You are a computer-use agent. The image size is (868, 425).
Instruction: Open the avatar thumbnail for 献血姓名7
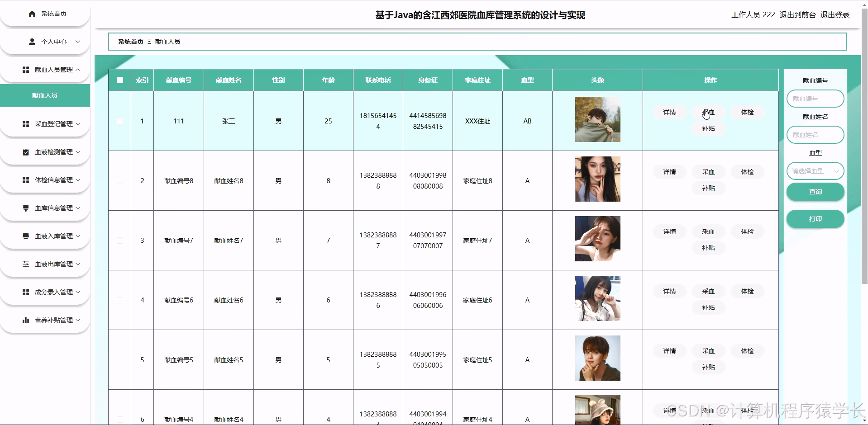[x=597, y=239]
